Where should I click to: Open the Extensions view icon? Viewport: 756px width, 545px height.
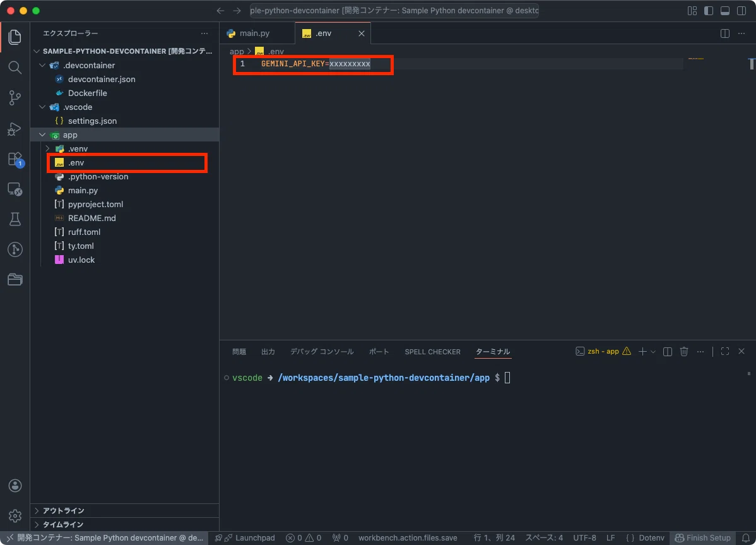[x=15, y=159]
